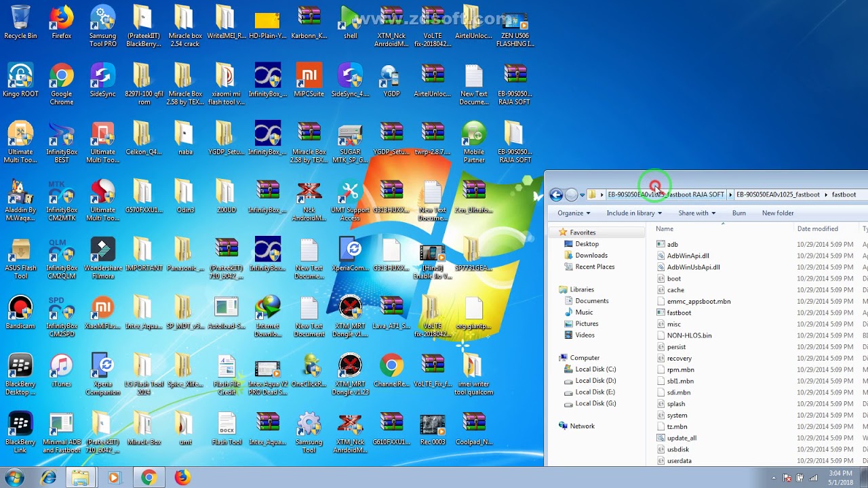Open the UMT Support Access shortcut
Screen dimensions: 868x488
coord(350,201)
